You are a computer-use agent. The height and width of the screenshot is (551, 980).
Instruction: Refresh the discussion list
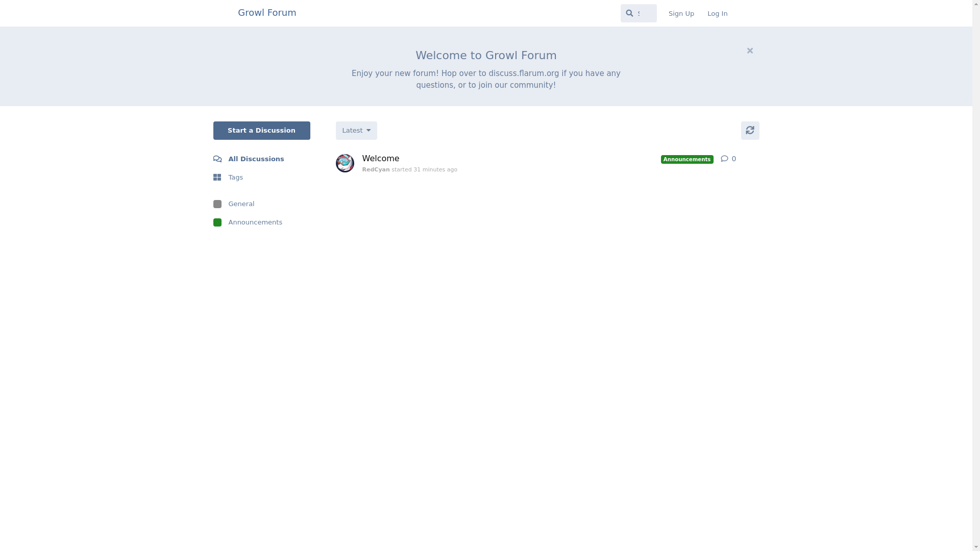point(750,131)
